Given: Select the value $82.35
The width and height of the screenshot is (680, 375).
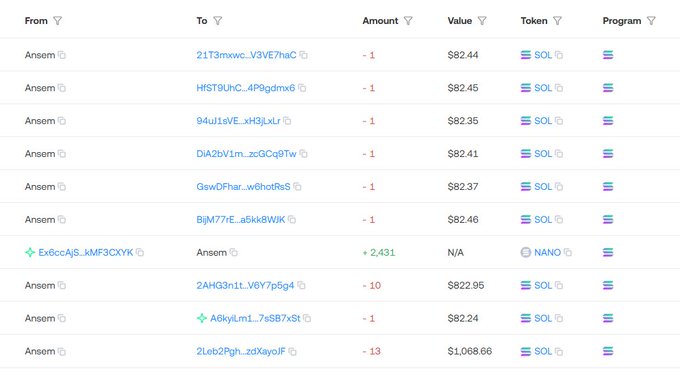Looking at the screenshot, I should click(x=463, y=121).
